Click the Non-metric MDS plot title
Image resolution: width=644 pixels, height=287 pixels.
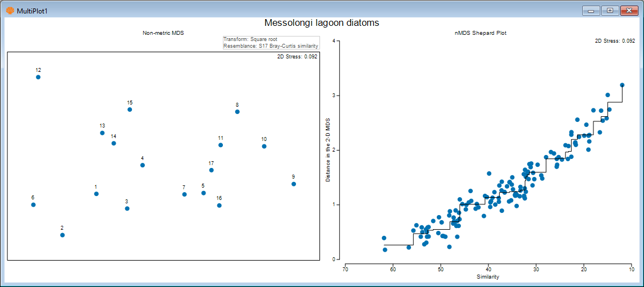163,33
